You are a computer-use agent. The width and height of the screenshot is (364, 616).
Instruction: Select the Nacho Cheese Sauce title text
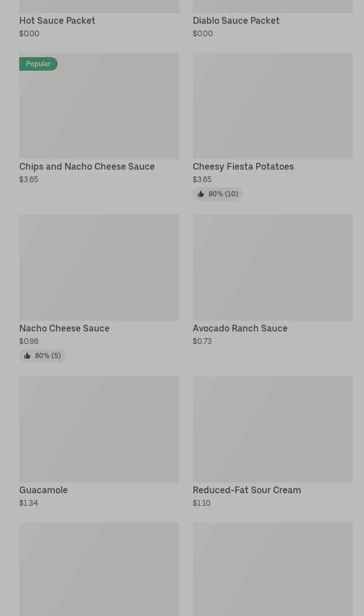point(64,328)
